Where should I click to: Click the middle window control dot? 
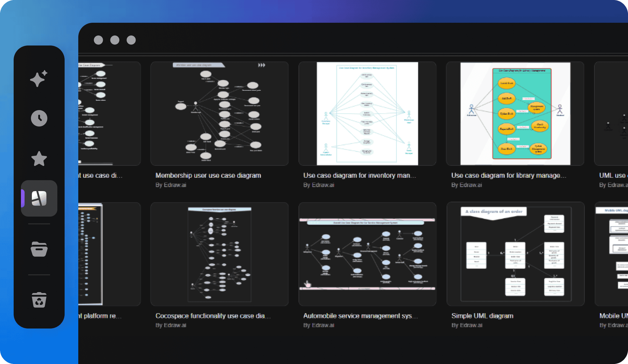115,40
